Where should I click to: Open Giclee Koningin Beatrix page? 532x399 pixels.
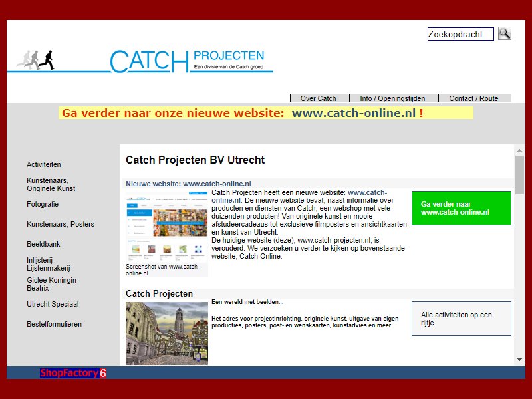[52, 284]
